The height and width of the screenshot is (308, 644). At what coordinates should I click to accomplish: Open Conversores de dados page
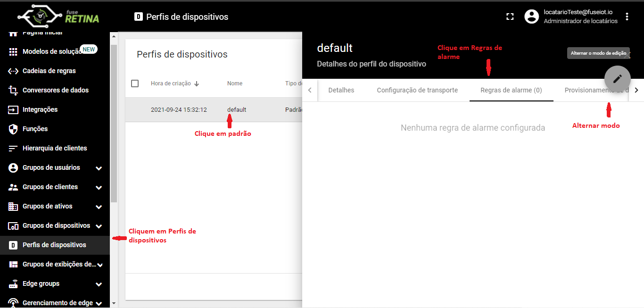point(55,90)
